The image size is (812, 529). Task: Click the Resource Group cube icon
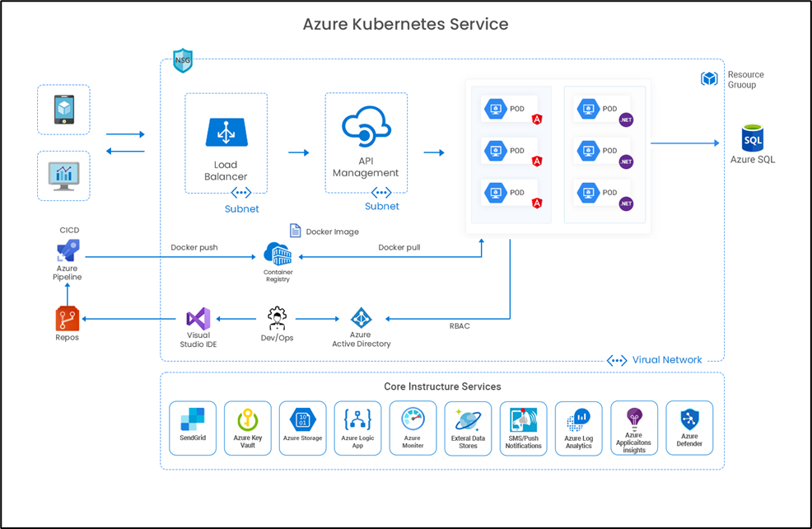coord(709,79)
